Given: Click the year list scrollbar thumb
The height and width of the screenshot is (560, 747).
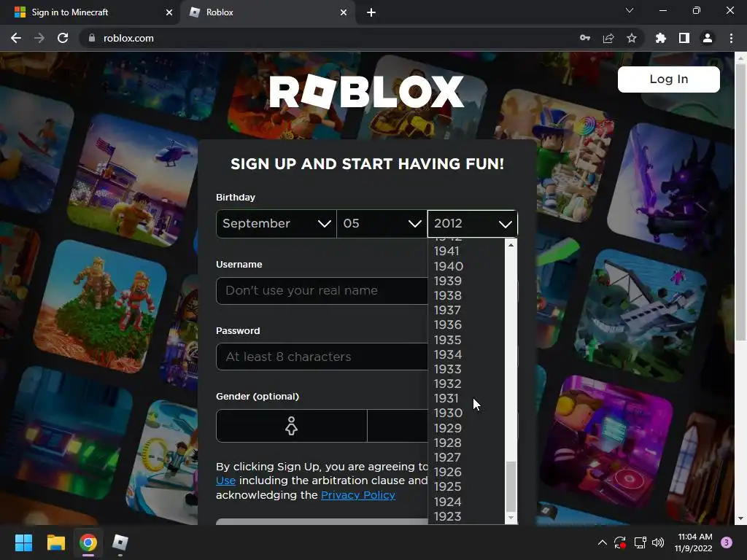Looking at the screenshot, I should 511,486.
